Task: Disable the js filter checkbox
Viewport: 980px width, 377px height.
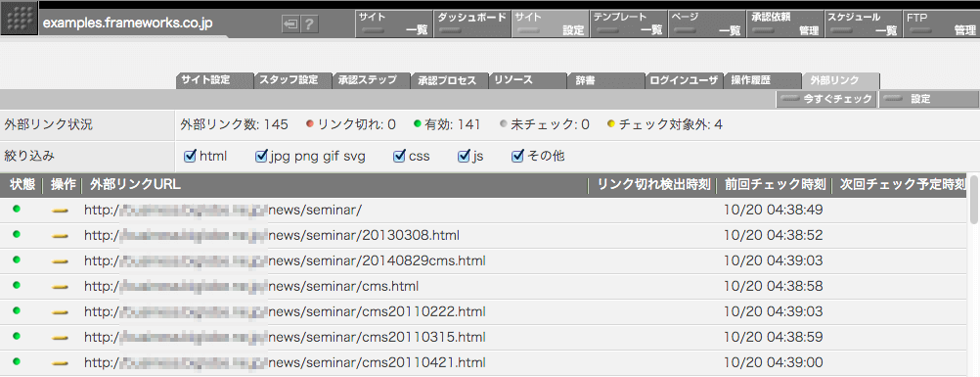Action: [464, 156]
